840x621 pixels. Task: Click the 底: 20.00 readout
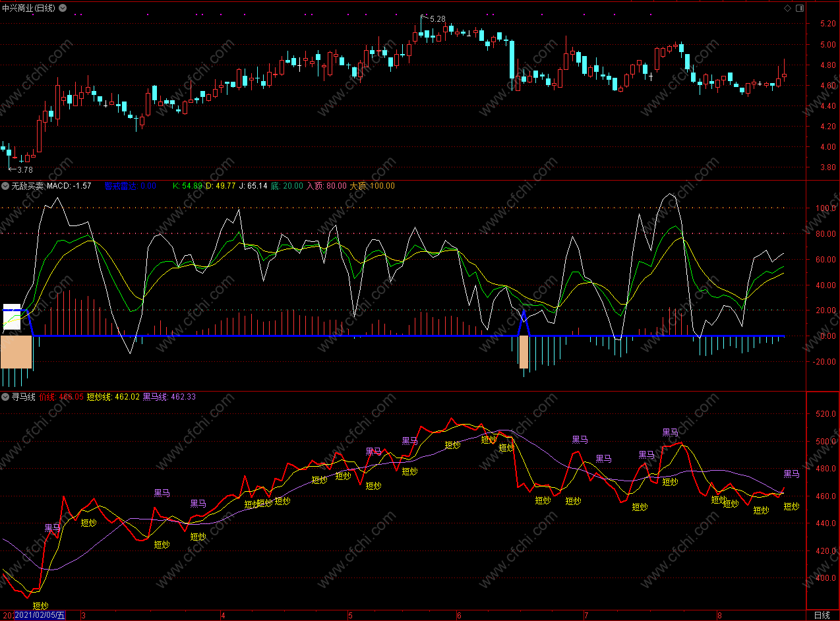[287, 186]
